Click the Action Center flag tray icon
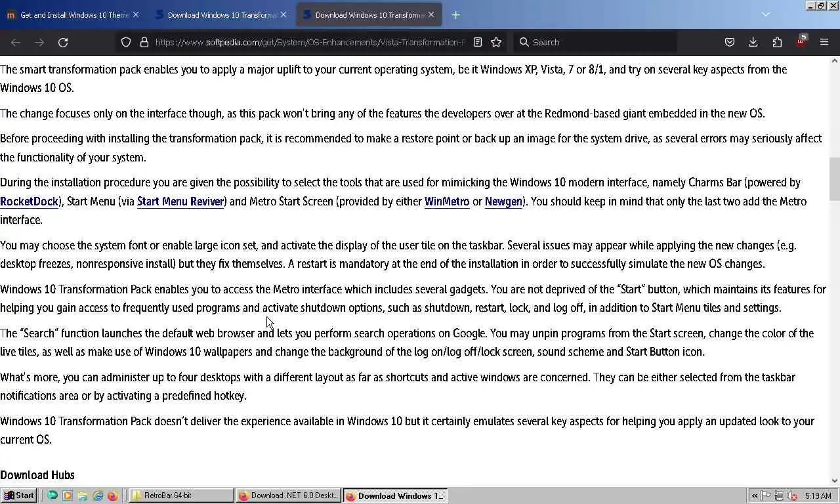840x504 pixels. (x=766, y=495)
